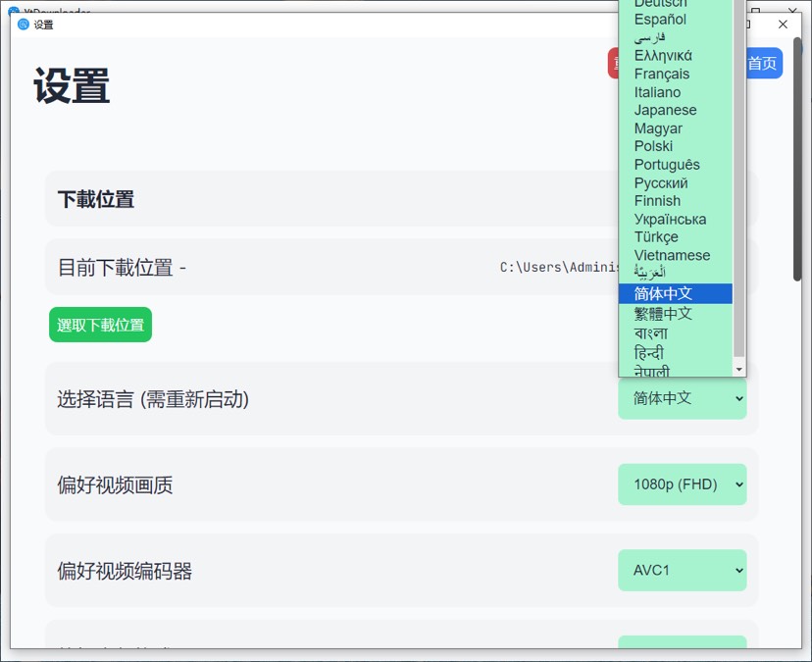Pick हिन्दी from the language list

pos(676,353)
